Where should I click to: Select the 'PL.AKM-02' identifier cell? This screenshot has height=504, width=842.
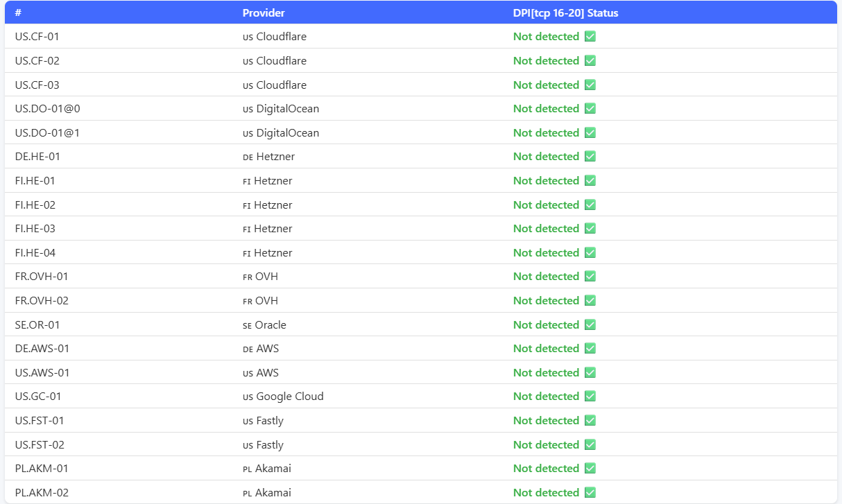(x=42, y=492)
